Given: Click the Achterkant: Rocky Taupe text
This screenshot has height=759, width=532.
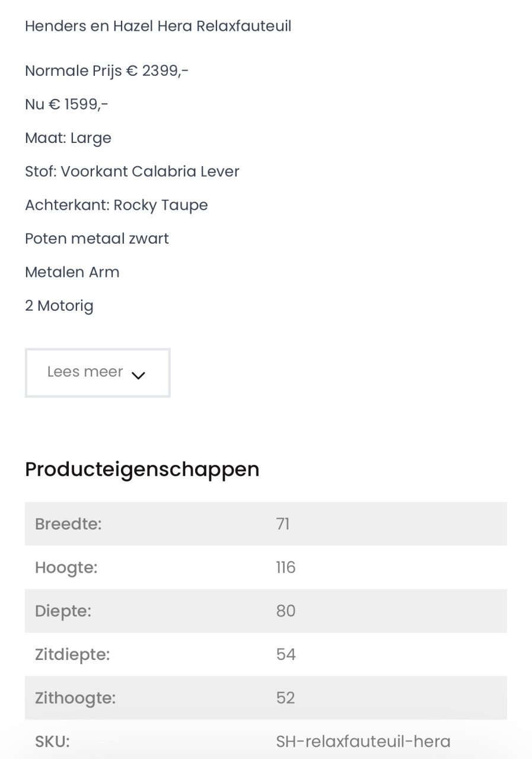Looking at the screenshot, I should 116,205.
